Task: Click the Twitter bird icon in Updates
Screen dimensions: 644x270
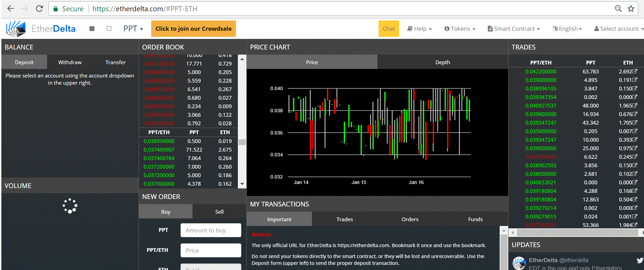Action: (640, 260)
